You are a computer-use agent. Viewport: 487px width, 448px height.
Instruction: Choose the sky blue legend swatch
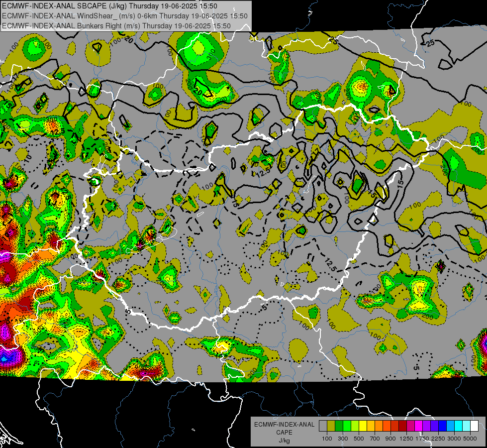coord(450,426)
